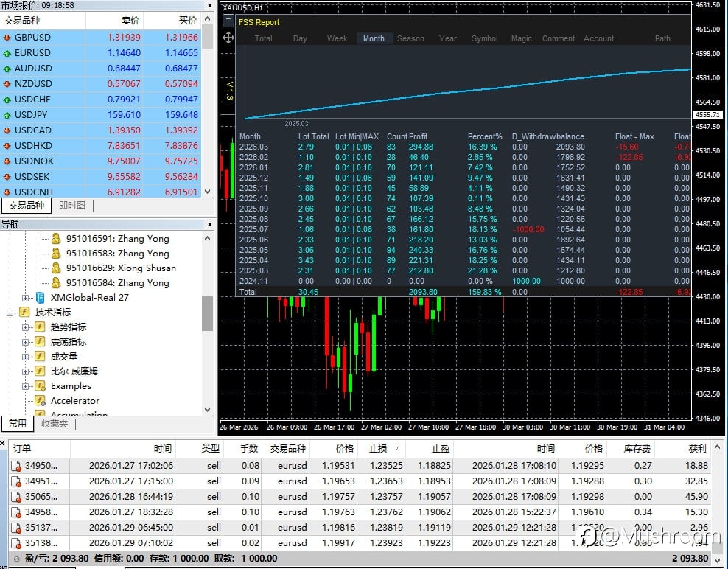
Task: Click the Accelerator indicator icon
Action: tap(41, 401)
